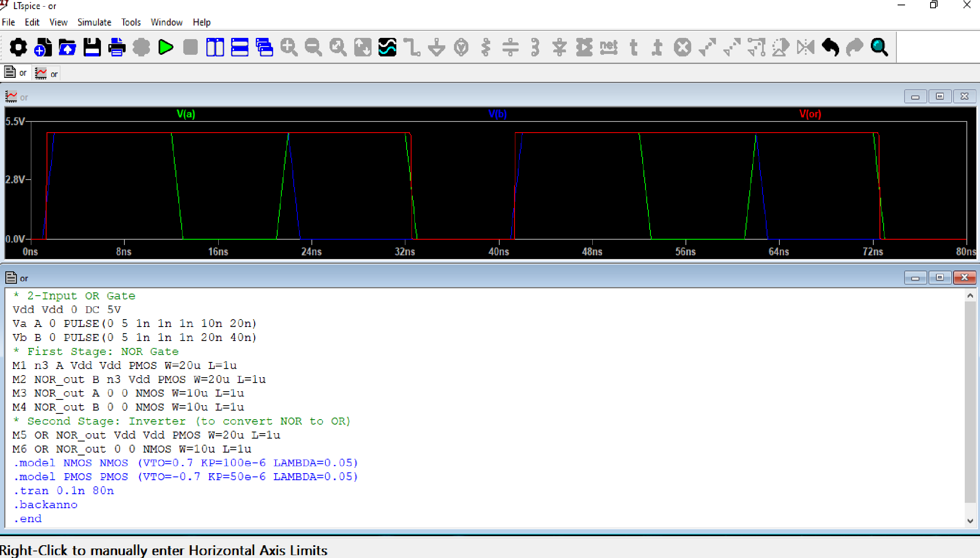Open the View menu

(x=58, y=22)
